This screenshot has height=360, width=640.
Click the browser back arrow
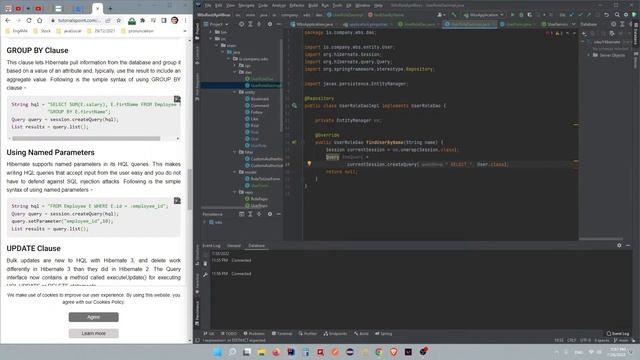click(x=8, y=20)
